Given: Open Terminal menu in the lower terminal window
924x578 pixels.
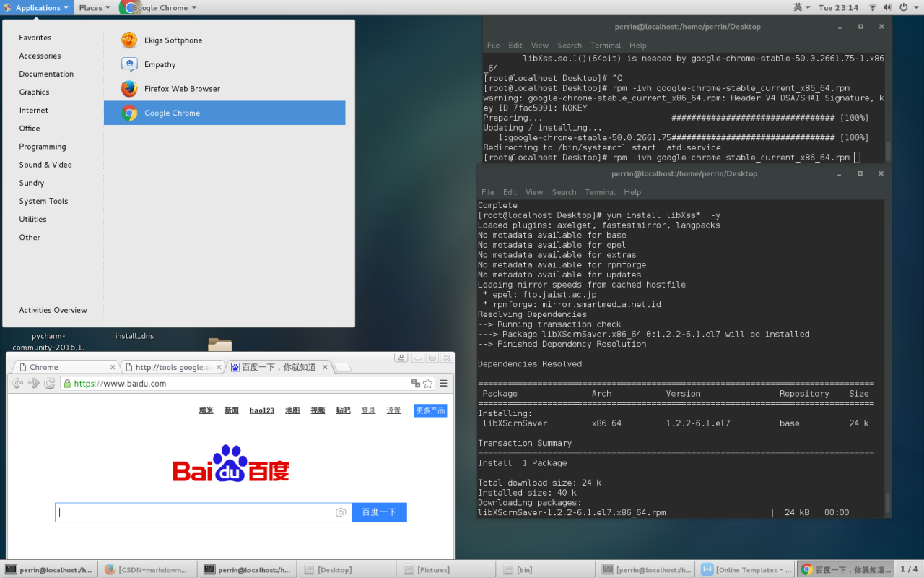Looking at the screenshot, I should tap(601, 192).
